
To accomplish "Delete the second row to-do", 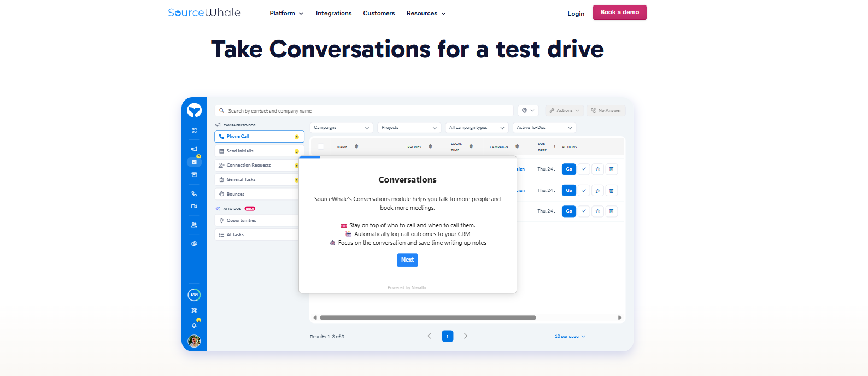I will pos(612,190).
